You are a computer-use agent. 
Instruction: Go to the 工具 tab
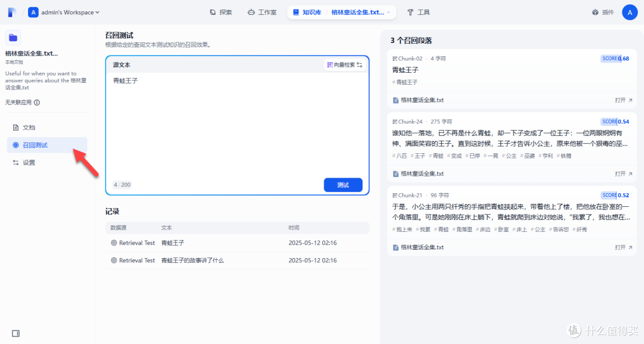click(x=419, y=13)
